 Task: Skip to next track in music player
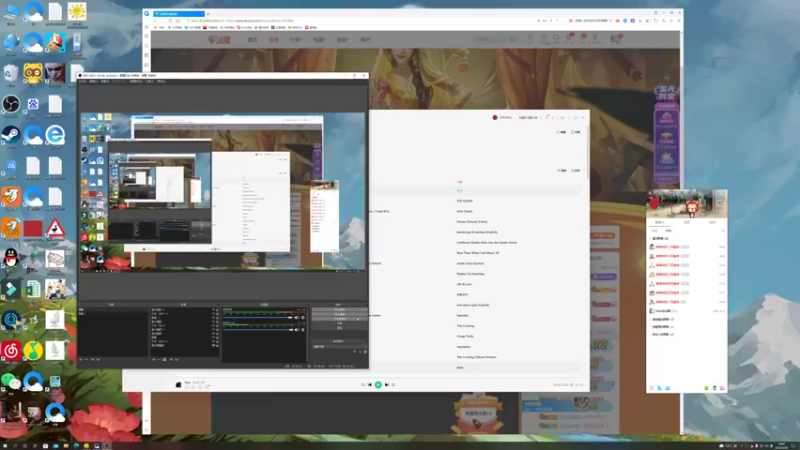point(387,385)
